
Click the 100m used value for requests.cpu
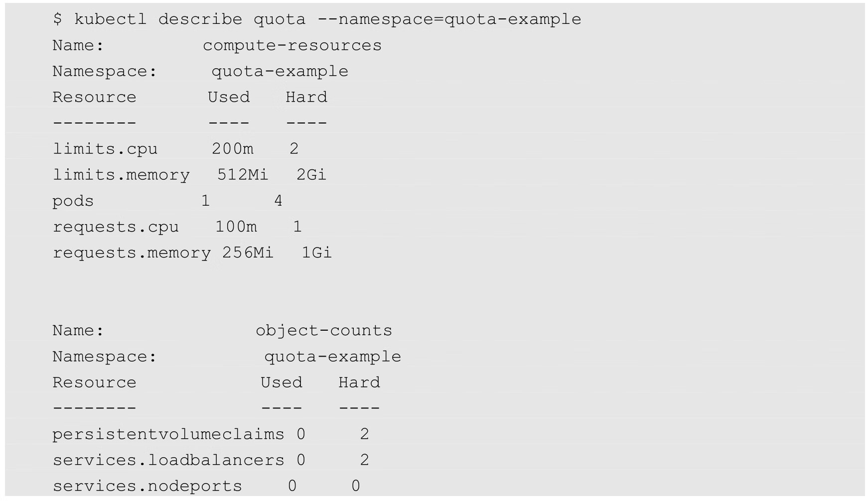[236, 227]
